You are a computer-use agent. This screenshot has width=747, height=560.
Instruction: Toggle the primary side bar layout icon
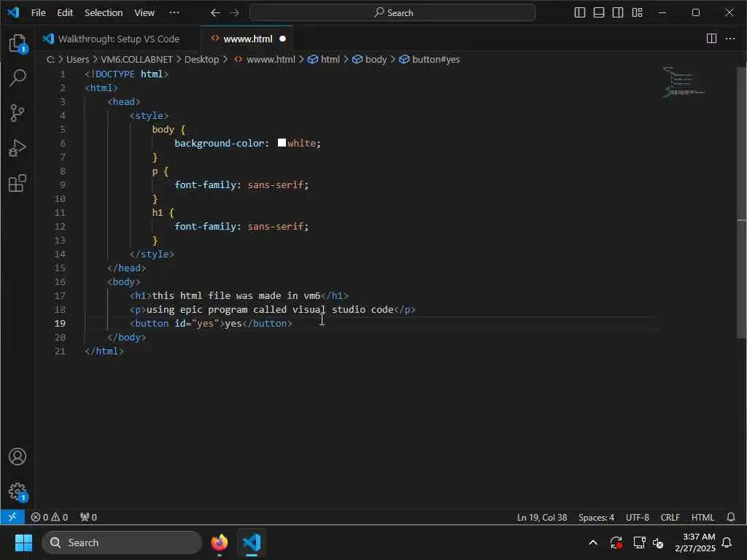[x=580, y=13]
